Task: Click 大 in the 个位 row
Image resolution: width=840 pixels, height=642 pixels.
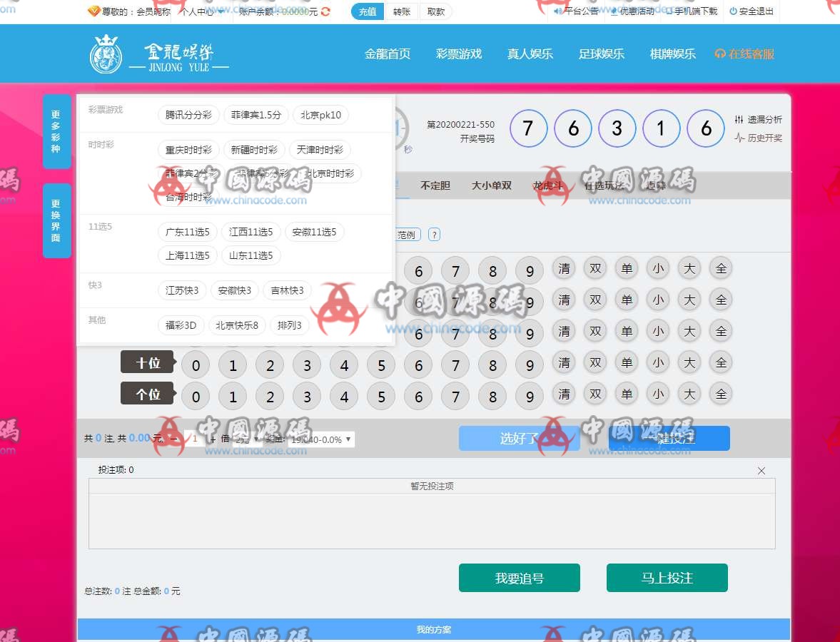Action: point(689,394)
